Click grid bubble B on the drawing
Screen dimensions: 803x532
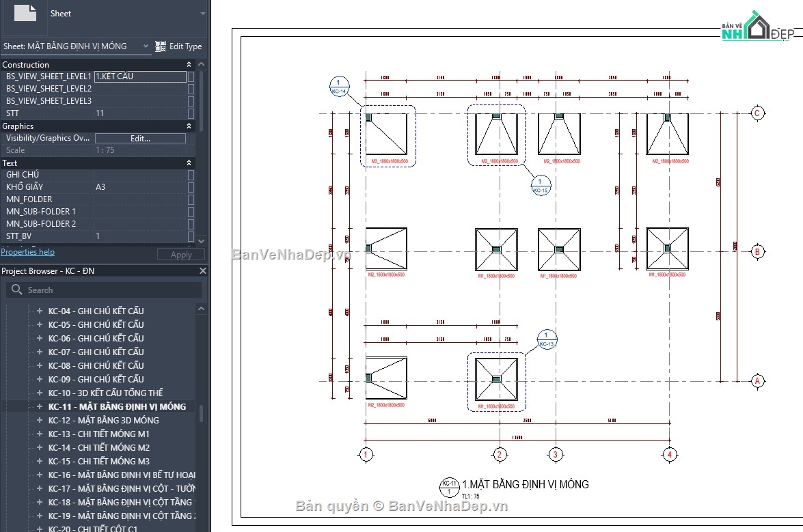pos(757,252)
